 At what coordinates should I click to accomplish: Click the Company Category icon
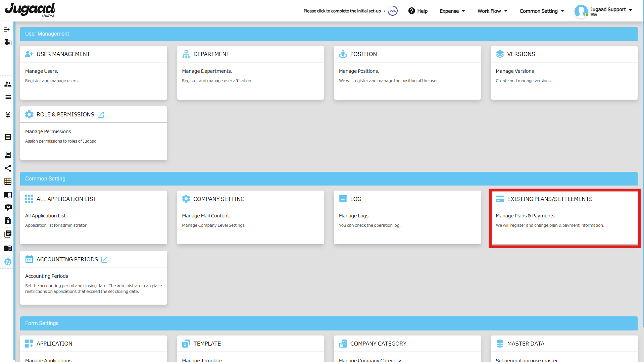pos(343,344)
